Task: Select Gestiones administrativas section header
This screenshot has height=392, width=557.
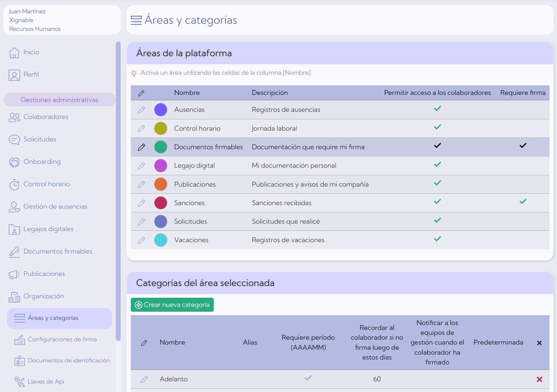Action: click(x=60, y=100)
